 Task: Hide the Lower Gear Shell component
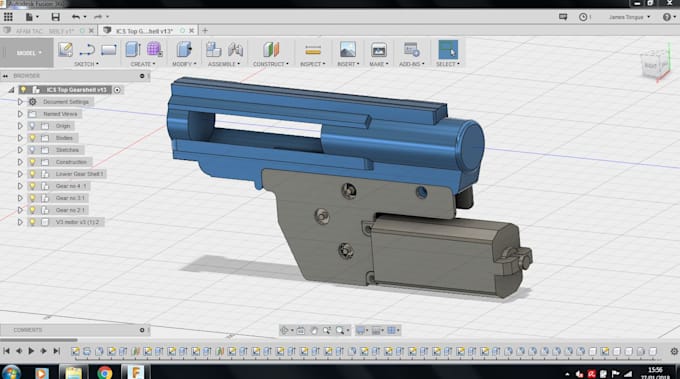pos(32,174)
